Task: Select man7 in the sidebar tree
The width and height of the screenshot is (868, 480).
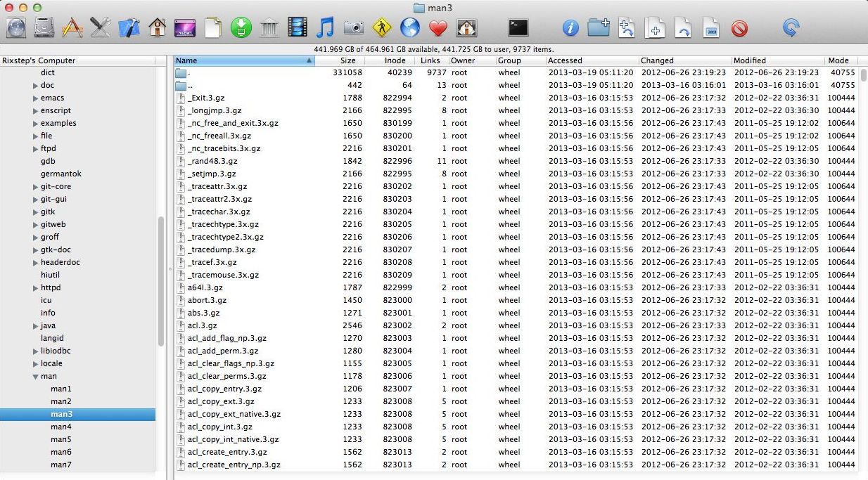Action: [61, 465]
